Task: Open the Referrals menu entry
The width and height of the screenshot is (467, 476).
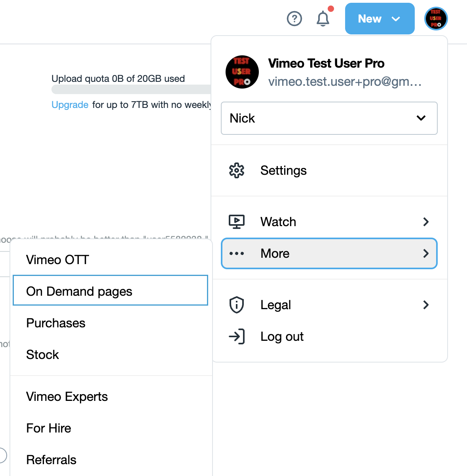Action: pos(51,460)
